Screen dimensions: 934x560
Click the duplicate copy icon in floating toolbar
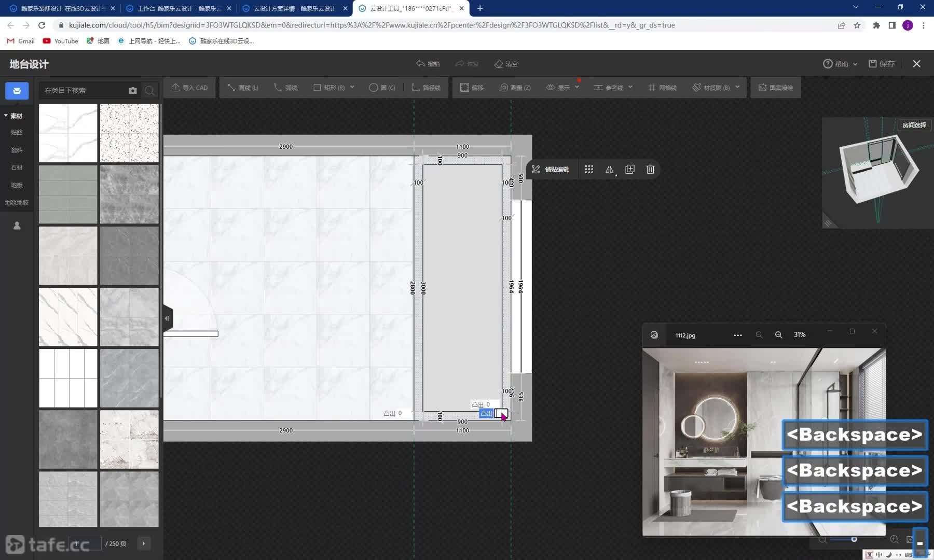[630, 169]
